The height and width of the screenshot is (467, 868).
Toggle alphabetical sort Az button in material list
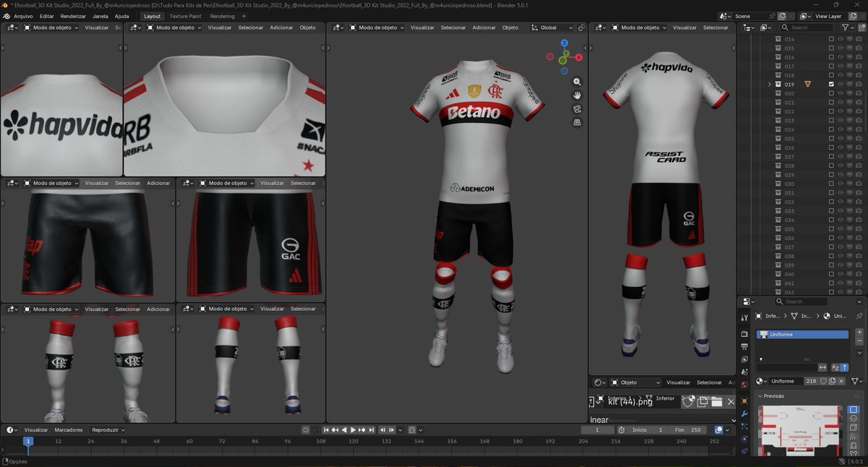[x=835, y=367]
